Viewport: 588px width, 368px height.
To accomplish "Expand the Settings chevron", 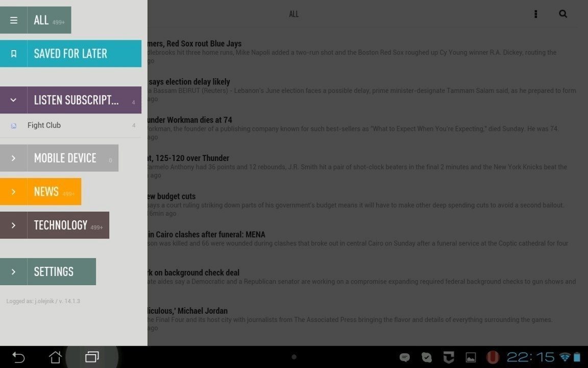I will coord(13,271).
